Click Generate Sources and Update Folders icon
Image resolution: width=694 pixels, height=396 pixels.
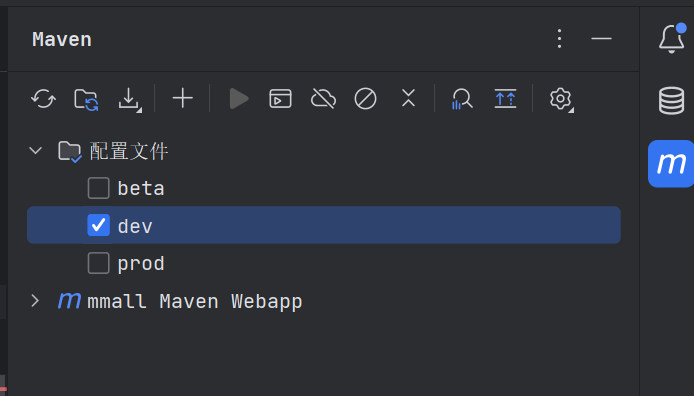tap(86, 99)
